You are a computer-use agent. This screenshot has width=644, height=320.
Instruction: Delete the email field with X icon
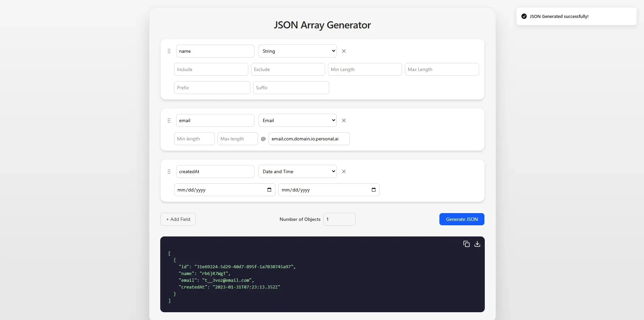tap(344, 120)
